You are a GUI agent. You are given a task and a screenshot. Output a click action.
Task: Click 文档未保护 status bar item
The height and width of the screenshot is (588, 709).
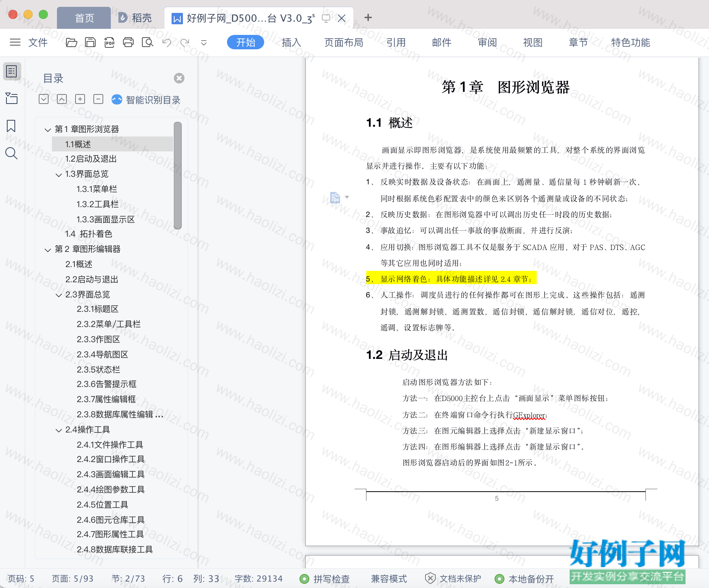point(453,579)
